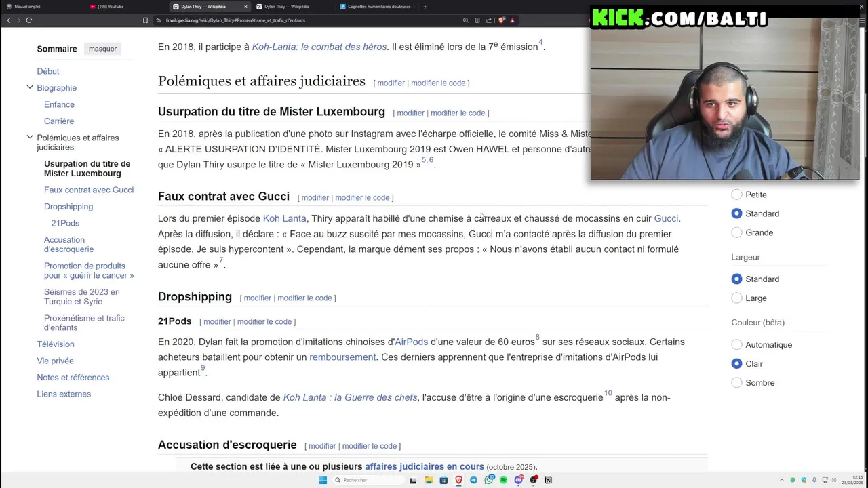
Task: Select Large width option
Action: (x=737, y=298)
